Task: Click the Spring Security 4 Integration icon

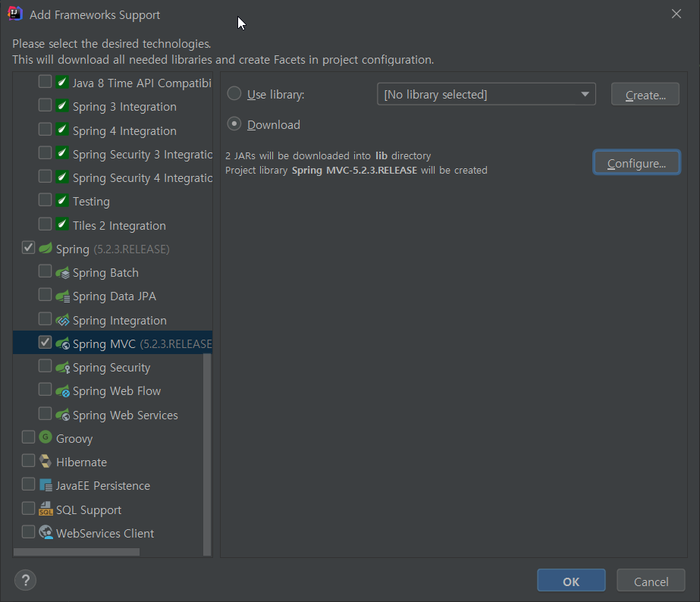Action: tap(62, 177)
